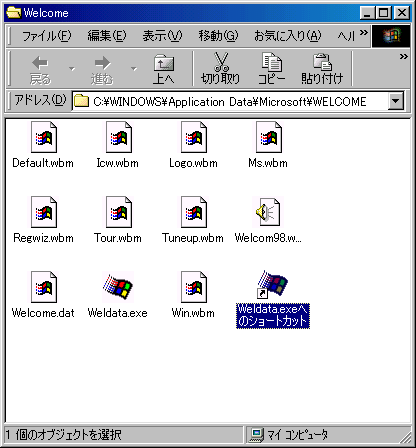Open the Back button history dropdown arrow
The image size is (416, 448).
(72, 69)
